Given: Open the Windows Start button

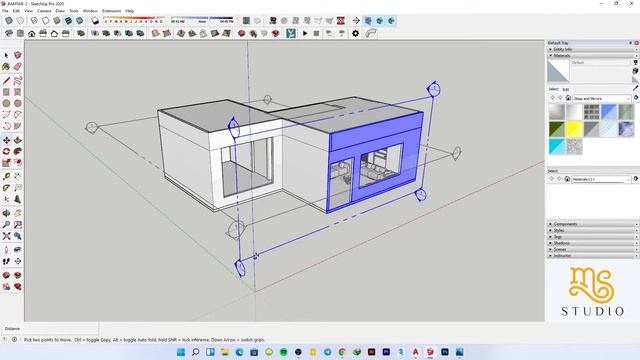Looking at the screenshot, I should 181,352.
